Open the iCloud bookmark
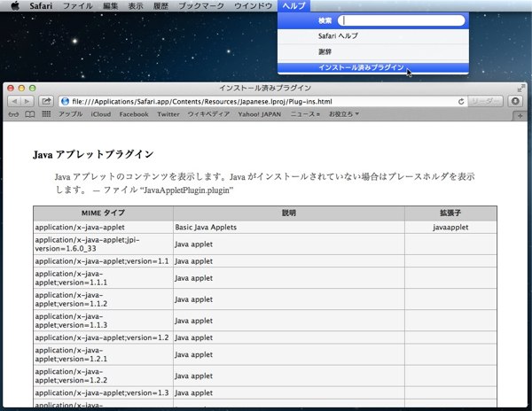Image resolution: width=532 pixels, height=411 pixels. [101, 114]
